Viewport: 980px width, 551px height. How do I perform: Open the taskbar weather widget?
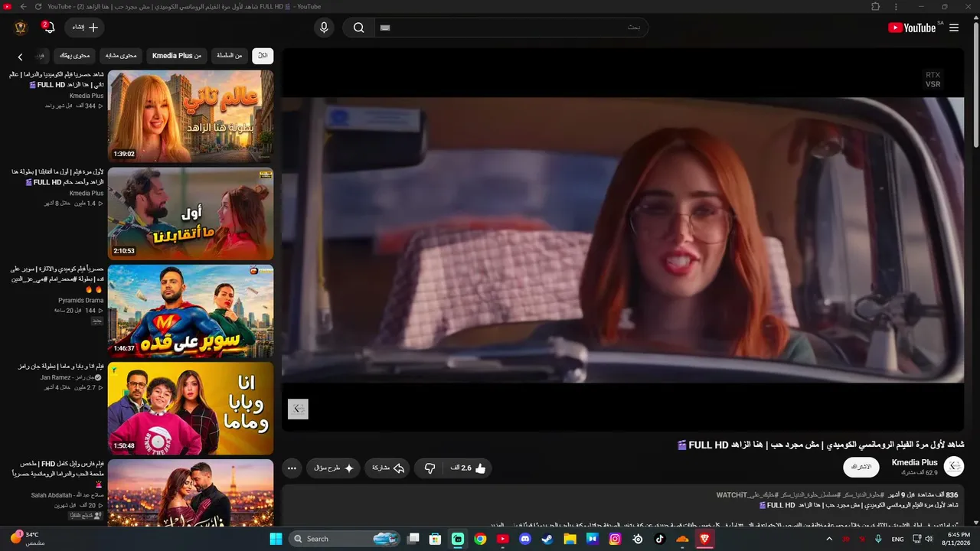click(28, 538)
